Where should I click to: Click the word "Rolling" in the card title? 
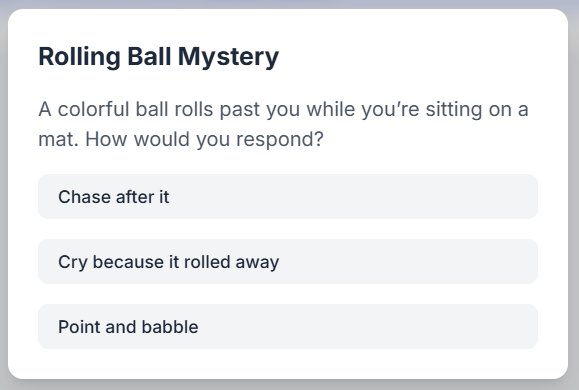coord(79,57)
